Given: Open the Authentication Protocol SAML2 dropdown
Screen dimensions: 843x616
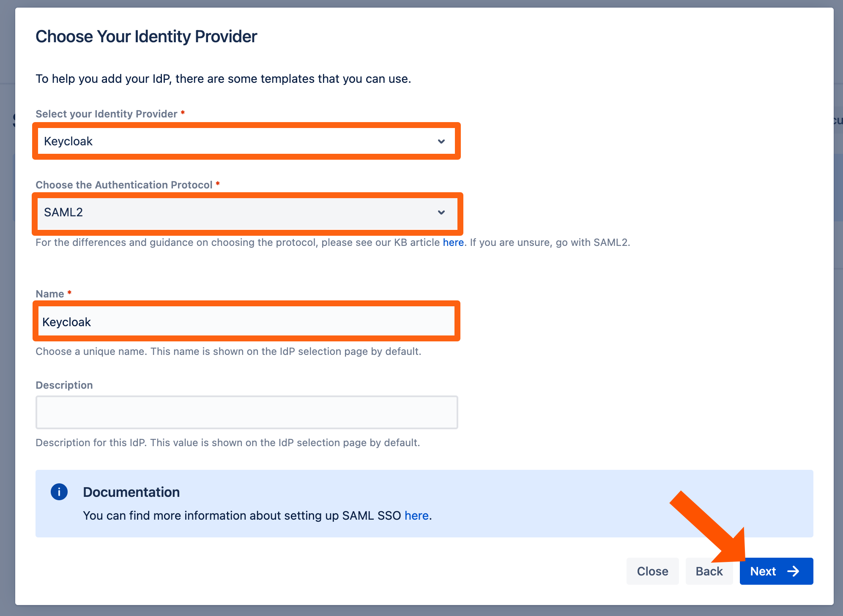Looking at the screenshot, I should (x=237, y=212).
